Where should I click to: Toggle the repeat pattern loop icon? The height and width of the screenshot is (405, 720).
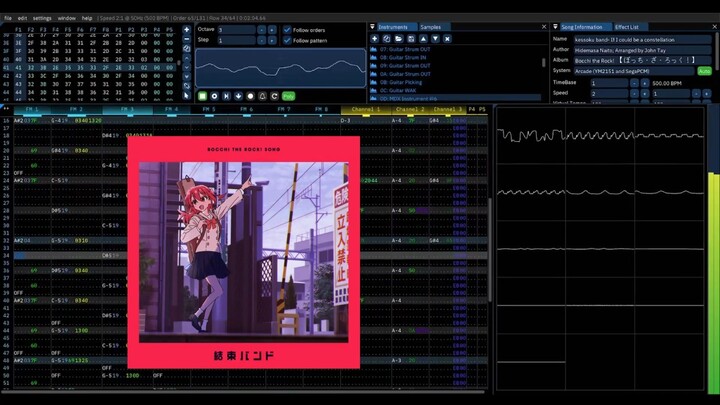click(274, 96)
